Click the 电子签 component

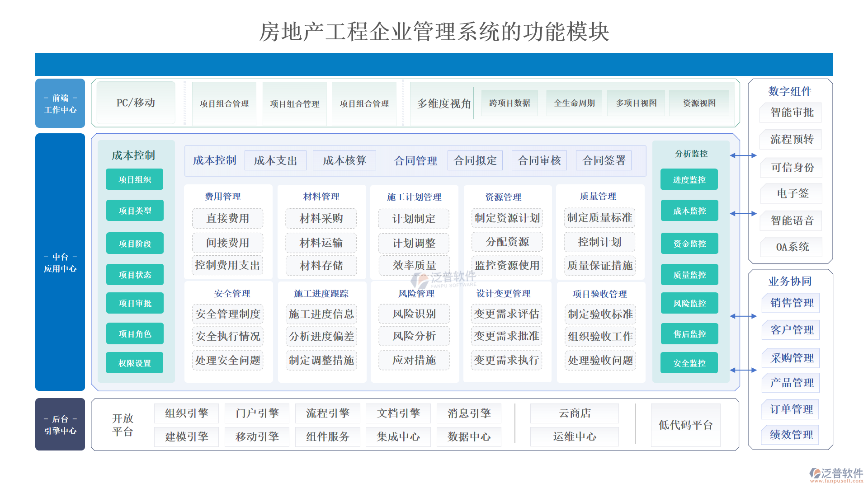793,193
